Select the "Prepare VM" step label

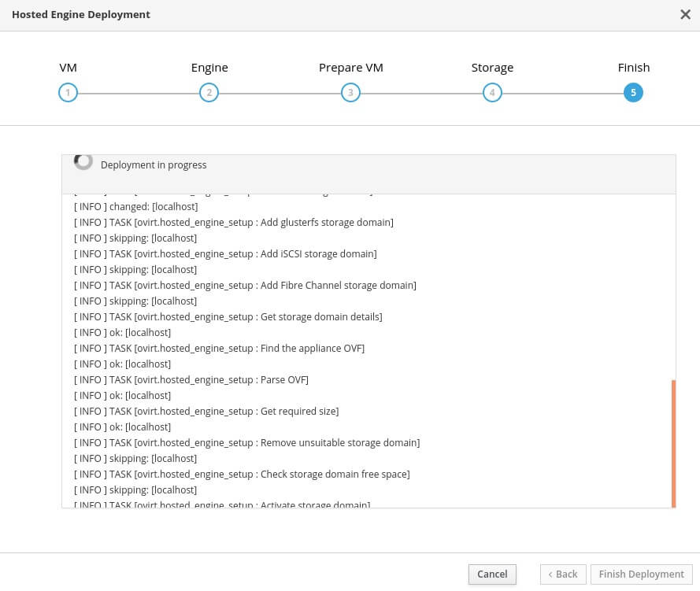(x=350, y=68)
